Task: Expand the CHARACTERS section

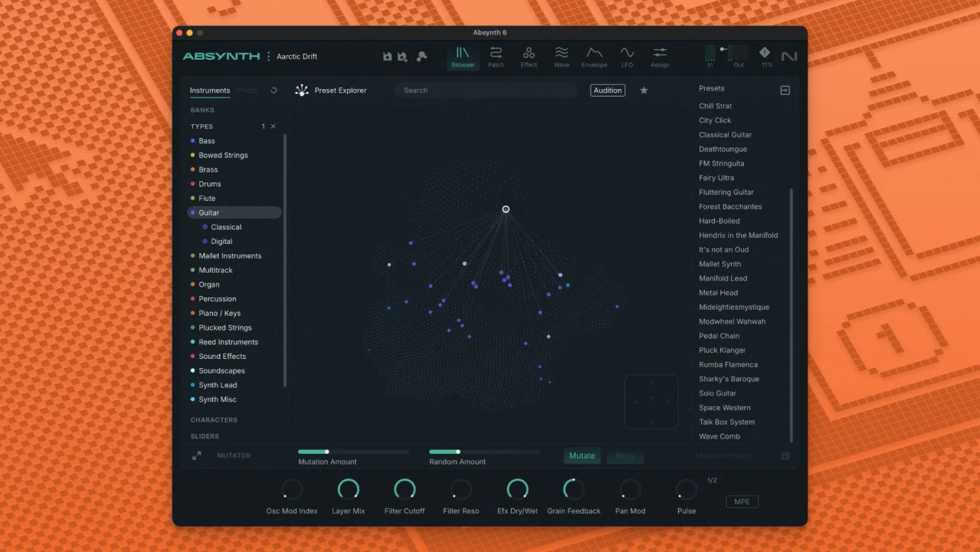Action: click(x=214, y=420)
